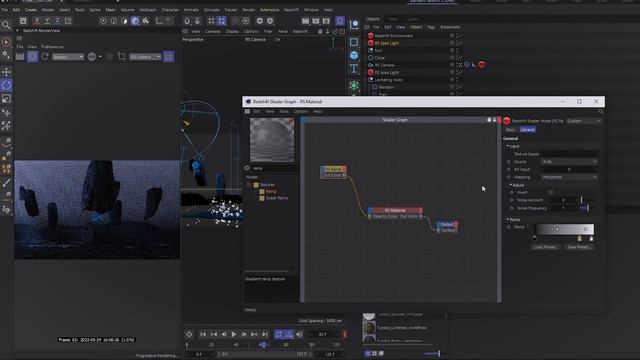Click the green MoGraph cloner icon
This screenshot has height=360, width=640.
click(354, 85)
